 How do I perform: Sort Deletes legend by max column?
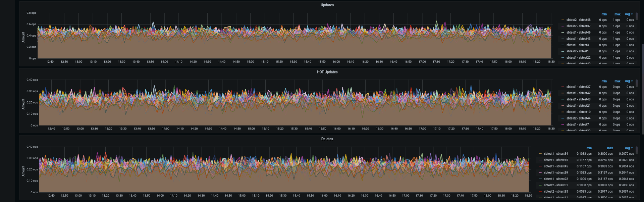(x=610, y=148)
